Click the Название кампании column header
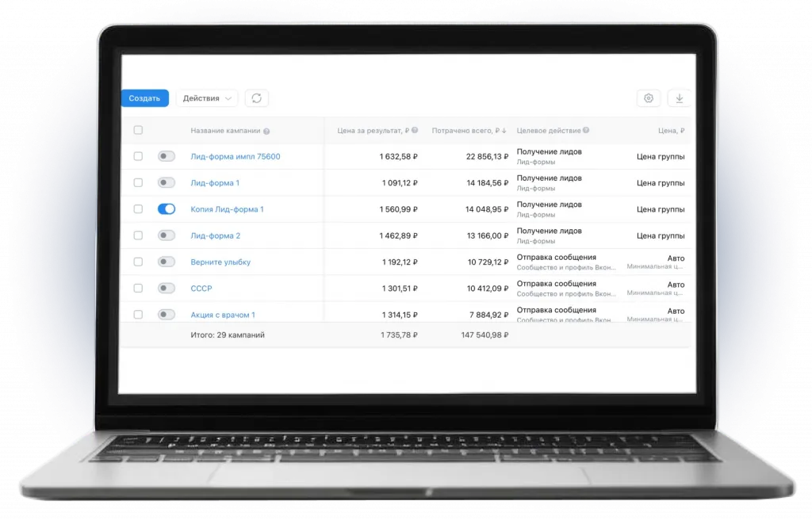This screenshot has height=520, width=812. 225,131
